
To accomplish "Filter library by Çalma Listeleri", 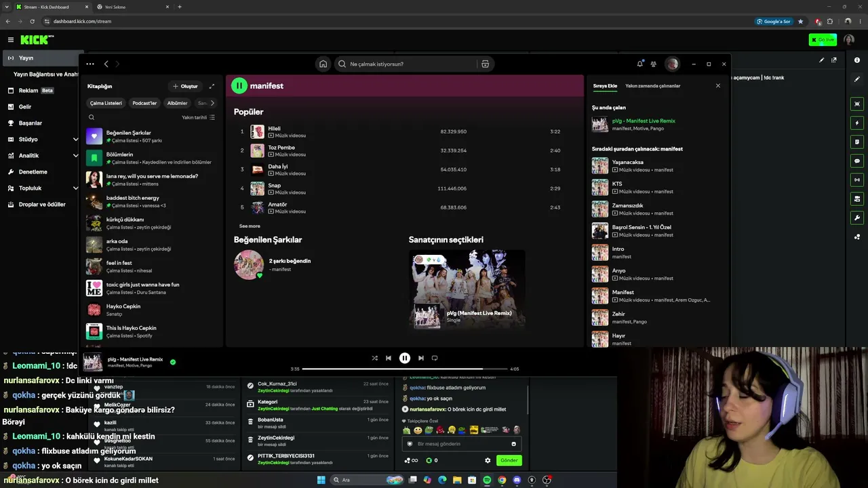I will pyautogui.click(x=106, y=103).
